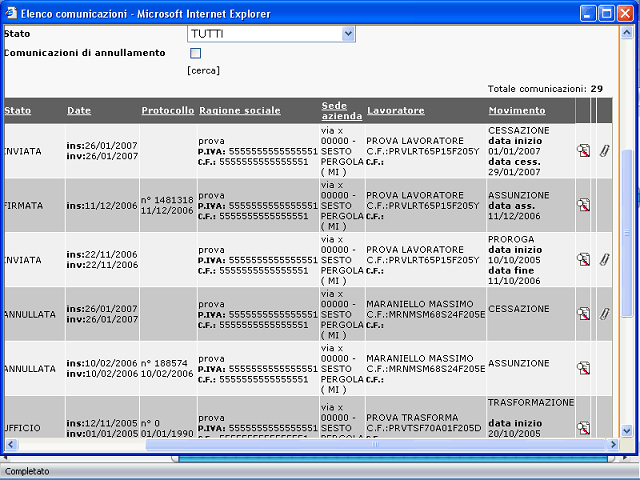Toggle Comunicazioni di annullamento checkbox
The width and height of the screenshot is (640, 480).
pos(196,53)
